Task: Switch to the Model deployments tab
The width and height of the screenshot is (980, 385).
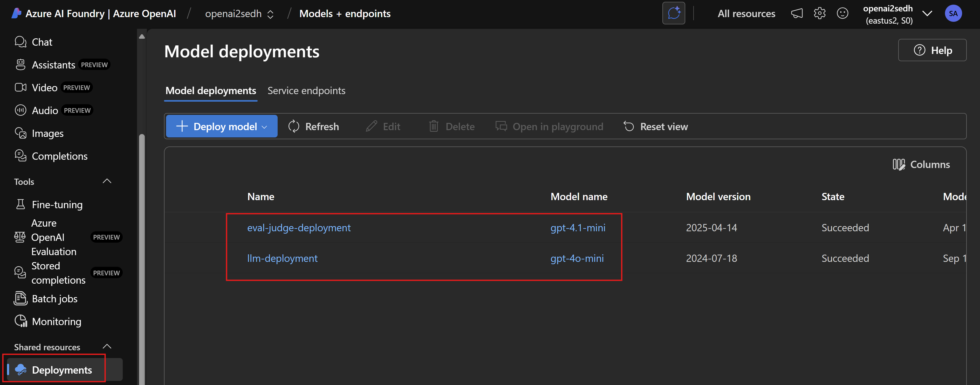Action: point(211,91)
